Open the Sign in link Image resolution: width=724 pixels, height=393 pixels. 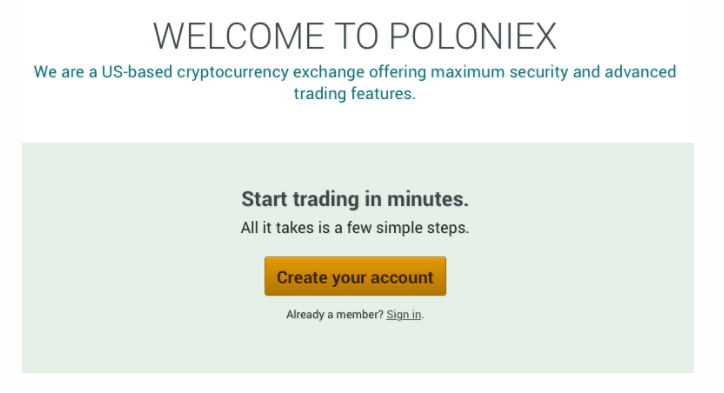[x=404, y=314]
